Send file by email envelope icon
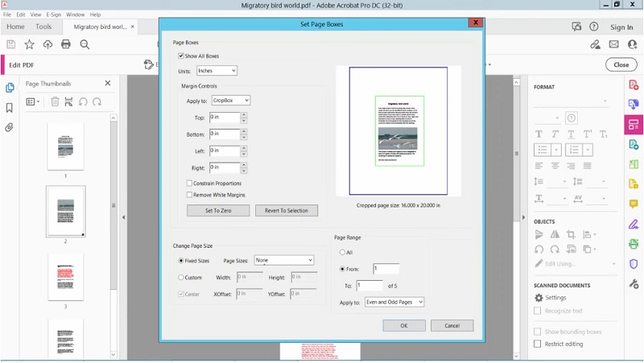This screenshot has height=363, width=644. (613, 44)
